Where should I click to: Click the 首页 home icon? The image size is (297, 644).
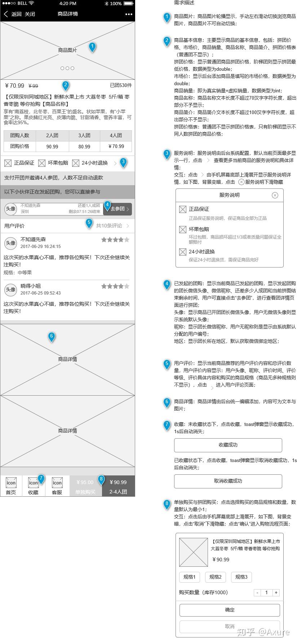11,483
